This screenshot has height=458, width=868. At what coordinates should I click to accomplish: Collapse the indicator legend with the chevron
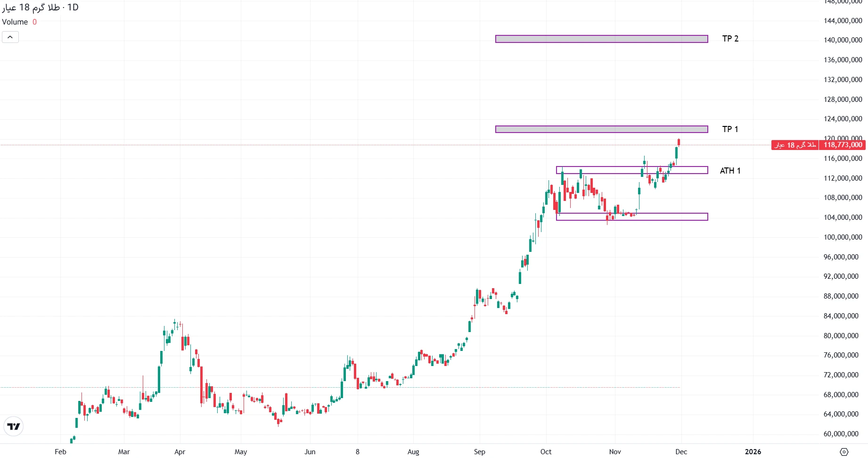tap(10, 37)
